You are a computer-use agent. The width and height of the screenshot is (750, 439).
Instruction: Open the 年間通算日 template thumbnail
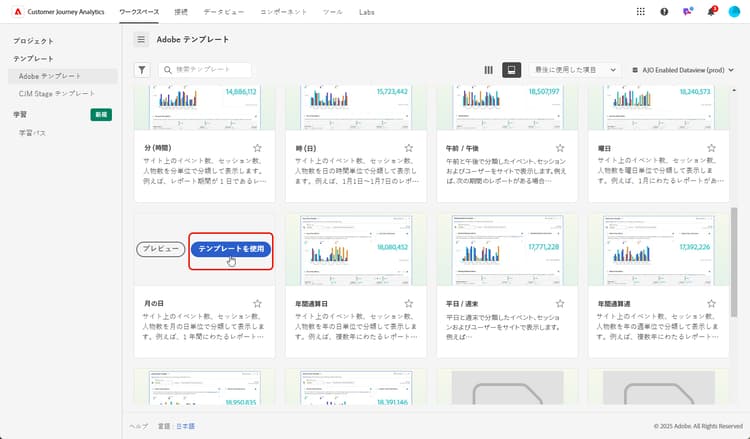coord(356,250)
